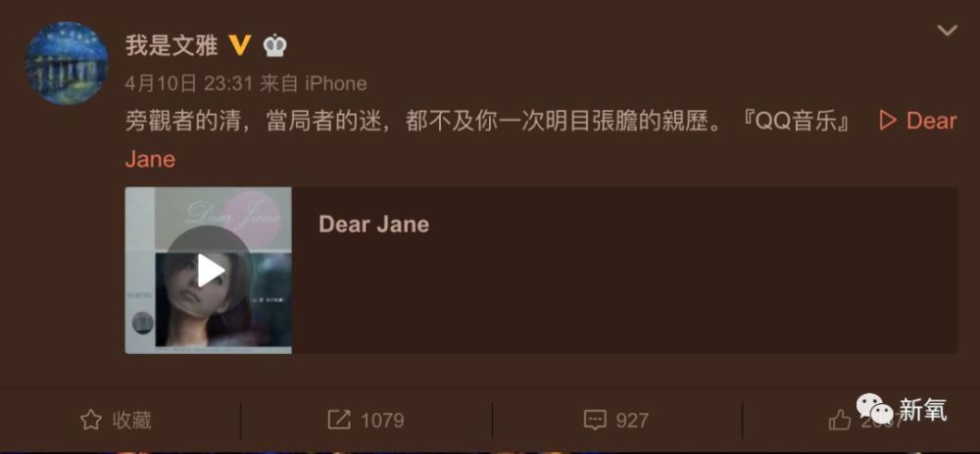Click the repost share icon
This screenshot has height=454, width=980.
point(339,421)
